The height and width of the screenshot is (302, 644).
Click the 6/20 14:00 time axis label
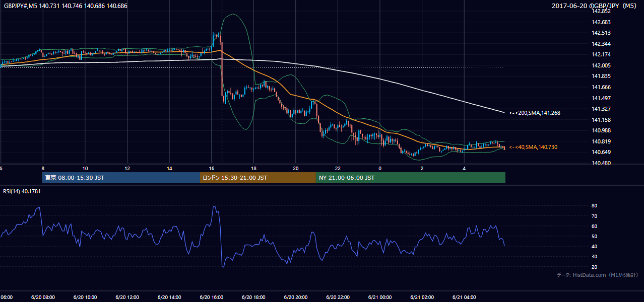point(169,297)
